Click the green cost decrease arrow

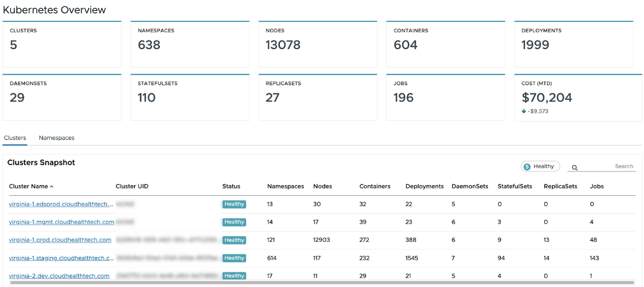[x=523, y=111]
